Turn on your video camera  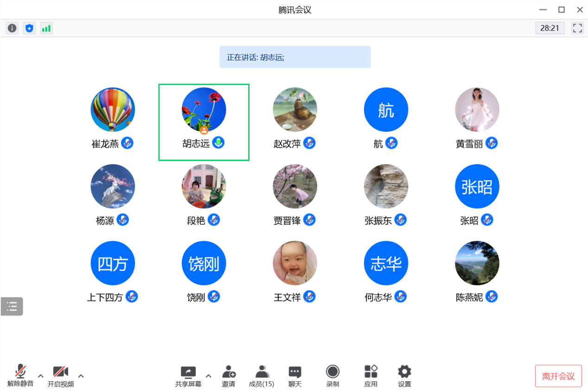[x=61, y=376]
